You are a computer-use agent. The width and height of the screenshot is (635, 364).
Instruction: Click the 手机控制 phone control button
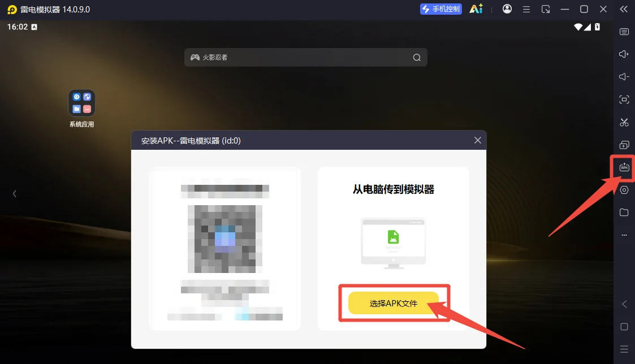pos(441,9)
